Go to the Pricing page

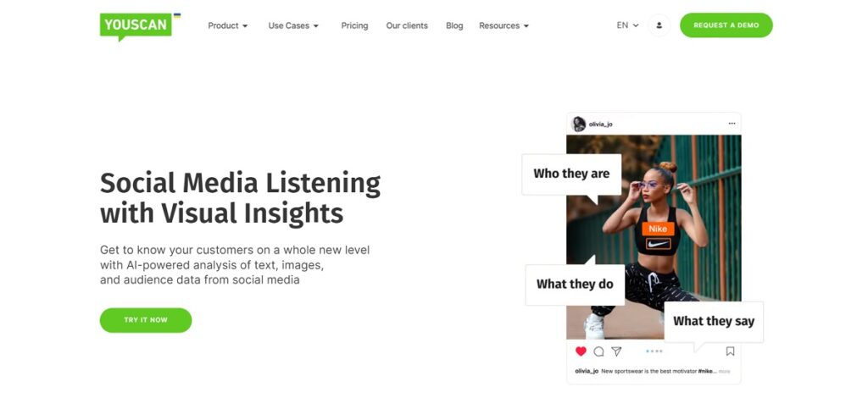(x=354, y=25)
